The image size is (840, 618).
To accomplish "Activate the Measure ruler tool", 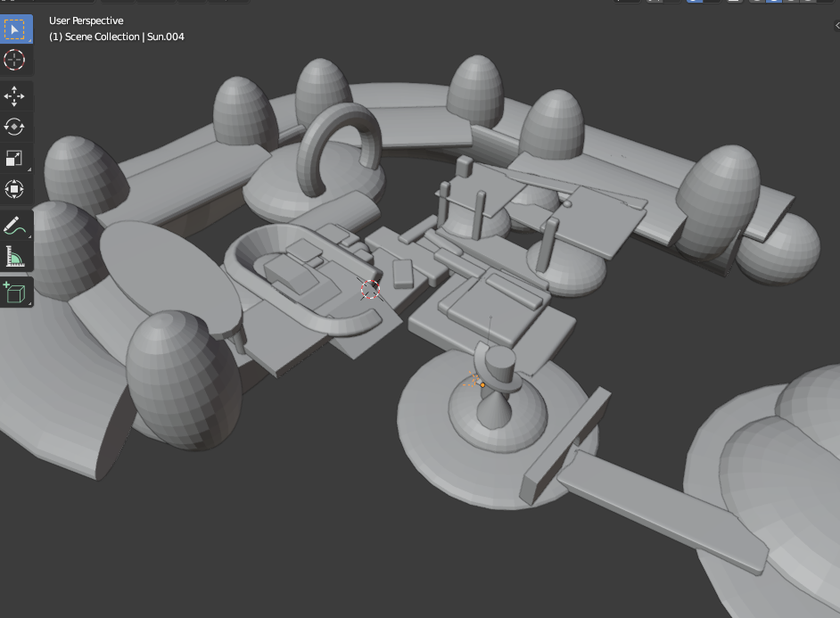I will (x=14, y=256).
